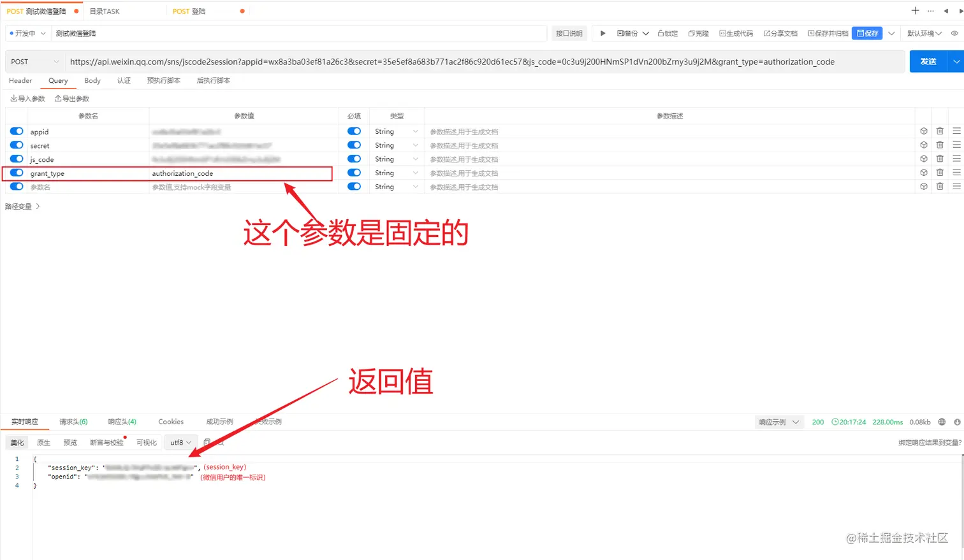Open the 默认环境 environment selector

(924, 33)
